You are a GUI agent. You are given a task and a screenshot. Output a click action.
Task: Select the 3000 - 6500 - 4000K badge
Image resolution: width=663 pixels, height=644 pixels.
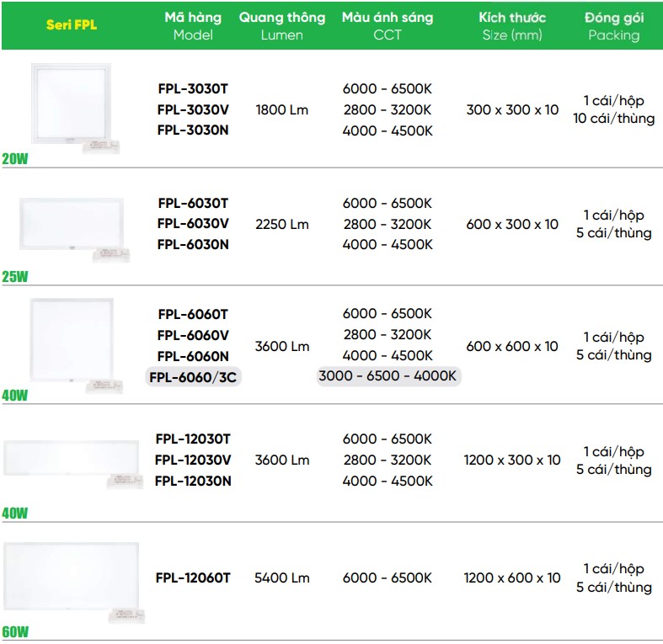[388, 375]
